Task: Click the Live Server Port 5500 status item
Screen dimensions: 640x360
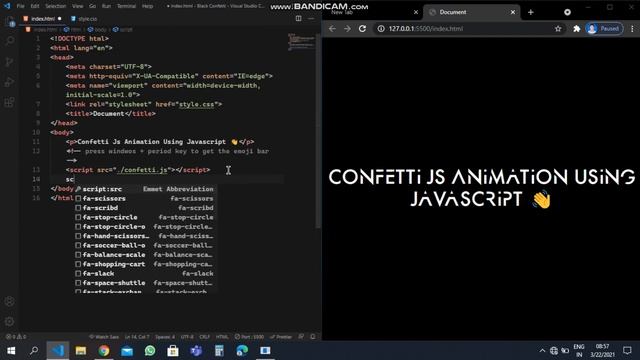Action: [249, 337]
